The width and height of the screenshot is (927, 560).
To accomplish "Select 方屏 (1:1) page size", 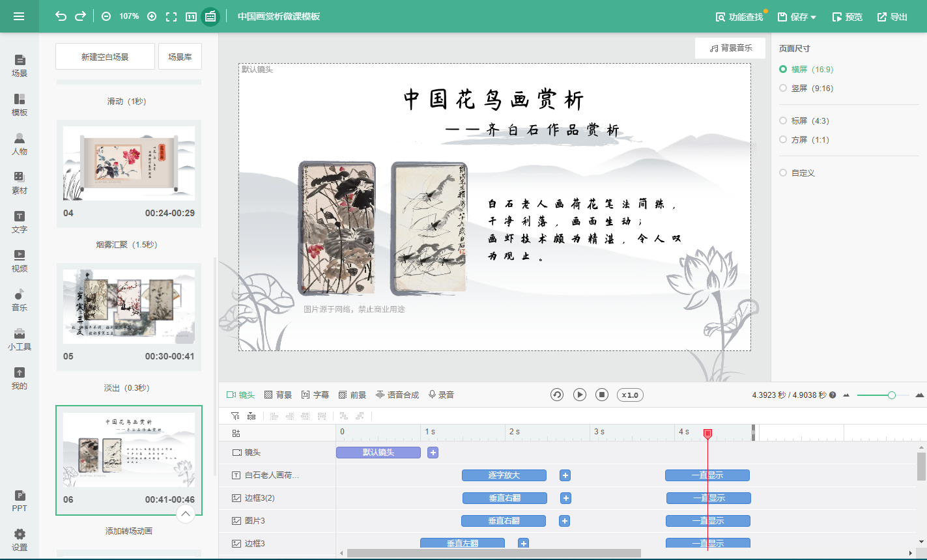I will tap(804, 139).
